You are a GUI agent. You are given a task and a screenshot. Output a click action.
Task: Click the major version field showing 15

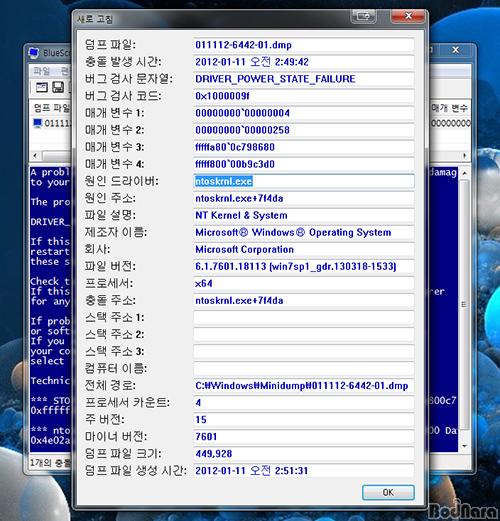point(304,419)
